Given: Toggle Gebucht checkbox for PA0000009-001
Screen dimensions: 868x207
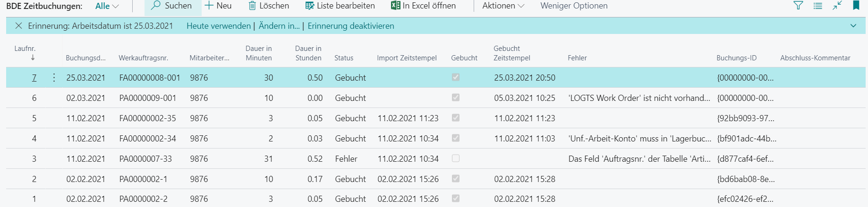Looking at the screenshot, I should click(x=456, y=98).
